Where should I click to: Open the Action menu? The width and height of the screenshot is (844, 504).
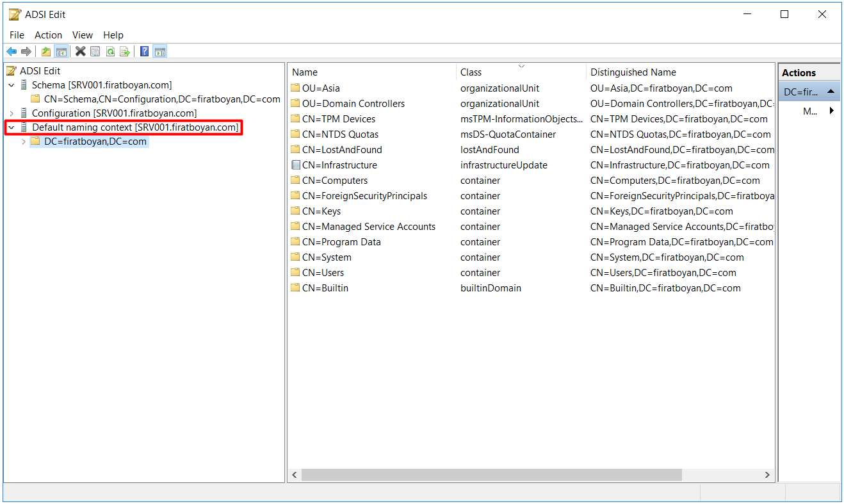coord(49,35)
